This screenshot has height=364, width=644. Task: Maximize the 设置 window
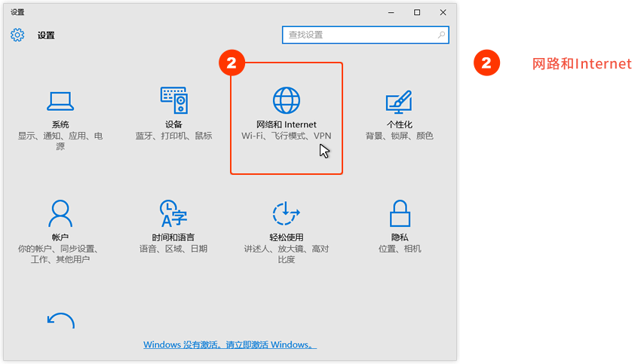417,12
